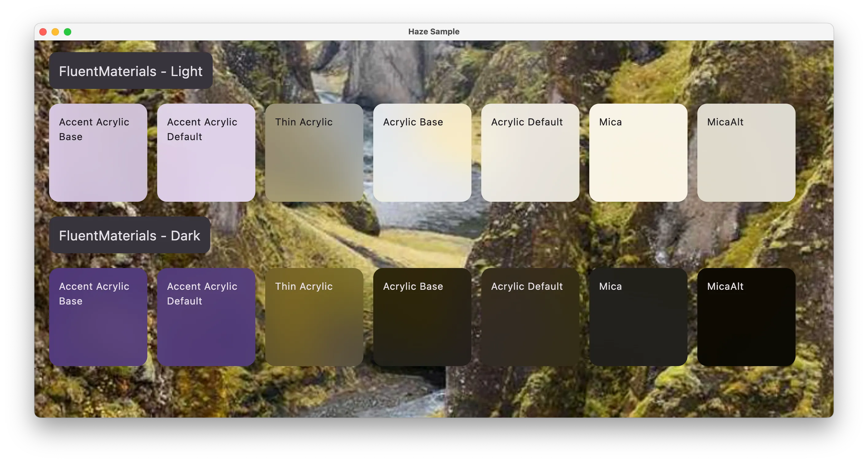Minimize the window with yellow button
This screenshot has height=463, width=868.
(x=55, y=32)
